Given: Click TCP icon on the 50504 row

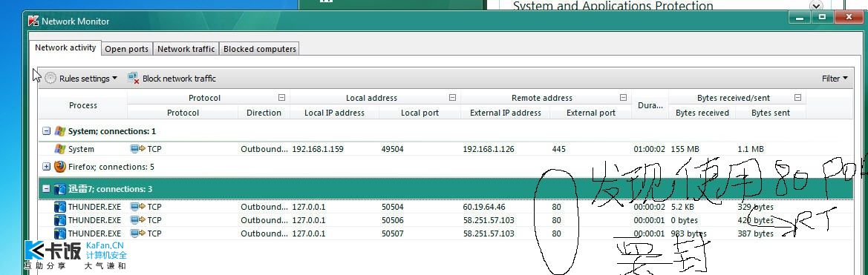Looking at the screenshot, I should click(x=138, y=207).
